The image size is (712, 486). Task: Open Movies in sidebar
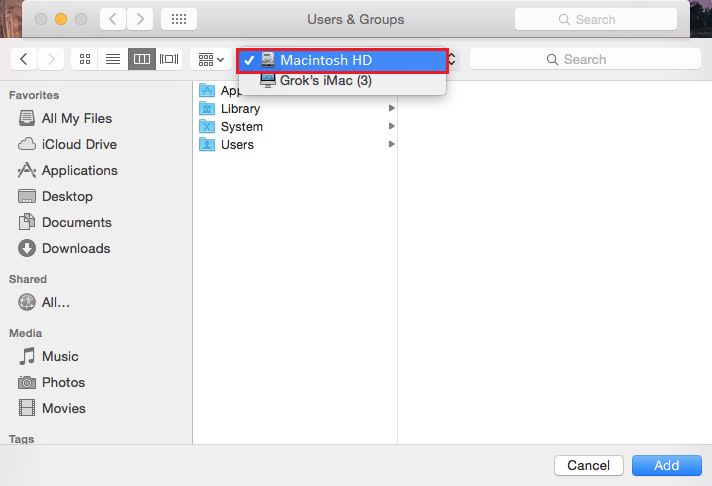(x=52, y=408)
